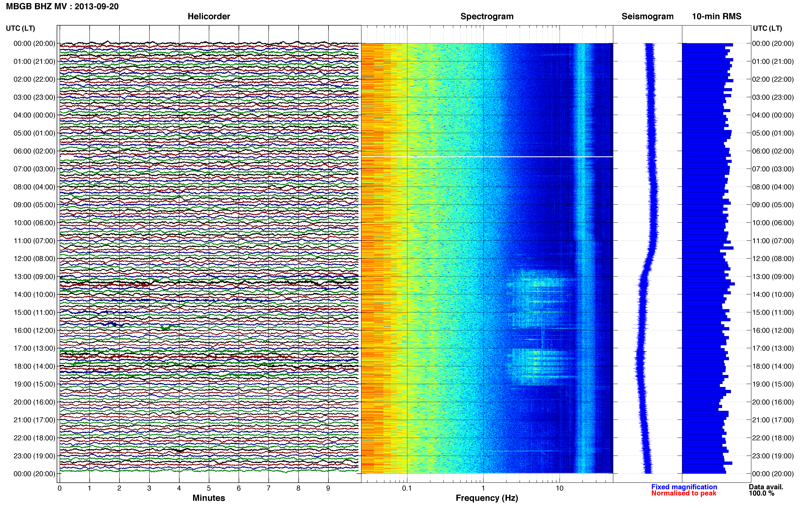
Task: Click the Minutes axis tick label '7'
Action: coord(269,488)
